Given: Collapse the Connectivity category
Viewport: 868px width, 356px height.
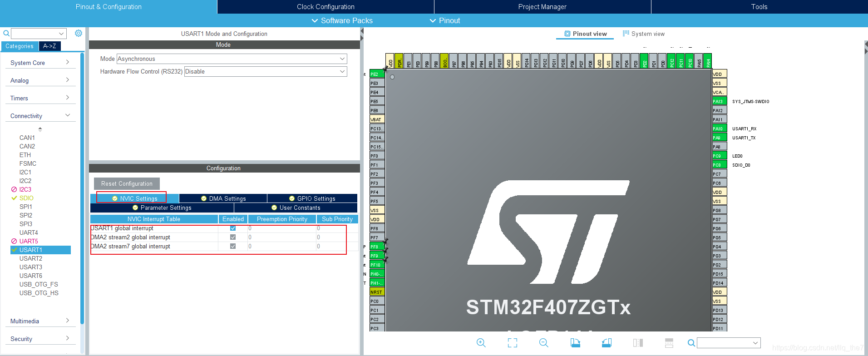Looking at the screenshot, I should tap(40, 116).
